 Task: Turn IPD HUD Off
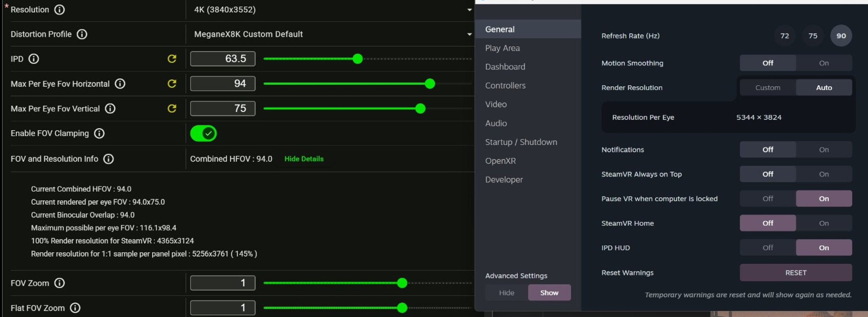pos(768,248)
